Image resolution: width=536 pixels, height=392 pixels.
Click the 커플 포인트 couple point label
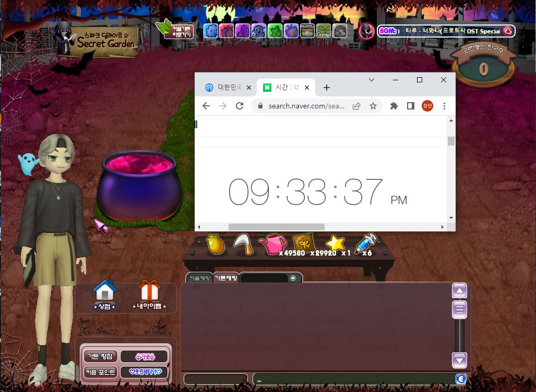tap(100, 372)
